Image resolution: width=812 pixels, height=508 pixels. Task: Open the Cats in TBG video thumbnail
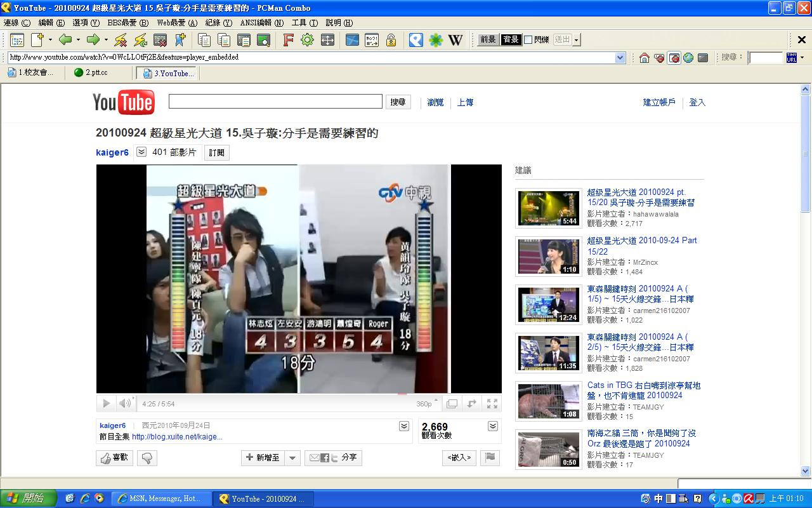549,401
